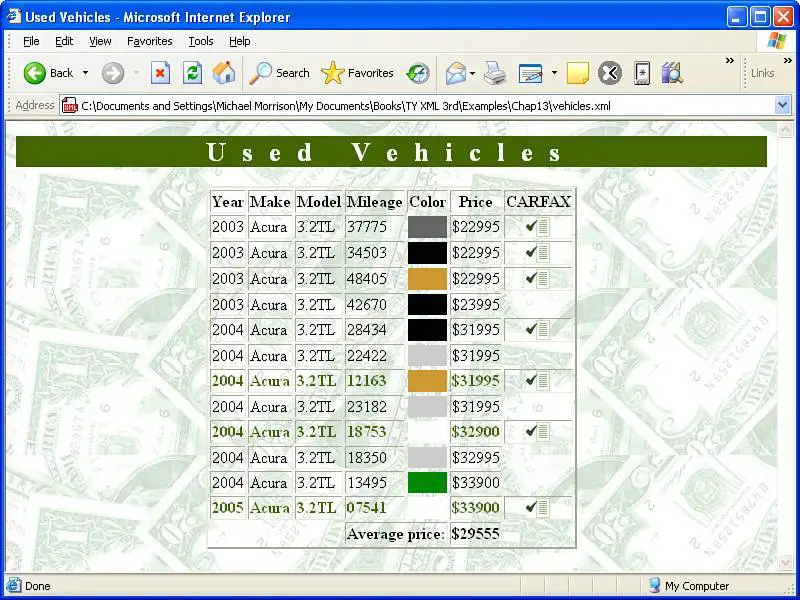
Task: Open the Help menu
Action: (x=239, y=41)
